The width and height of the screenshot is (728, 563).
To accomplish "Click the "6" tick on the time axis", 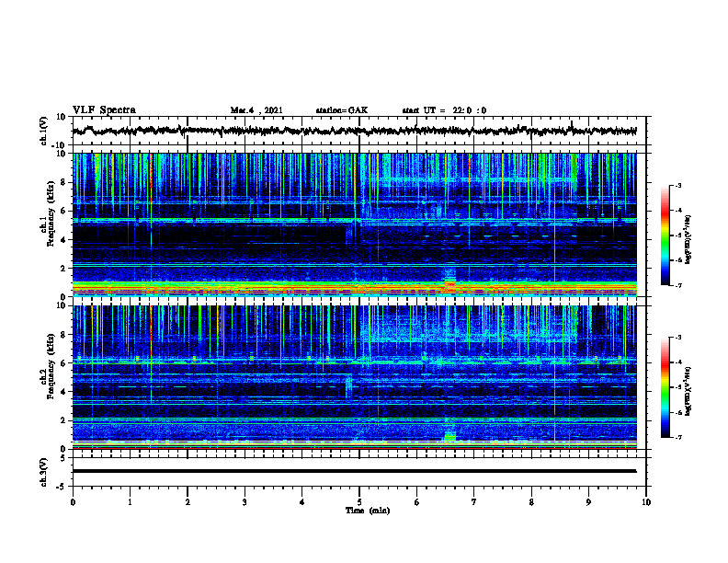I will pos(417,502).
